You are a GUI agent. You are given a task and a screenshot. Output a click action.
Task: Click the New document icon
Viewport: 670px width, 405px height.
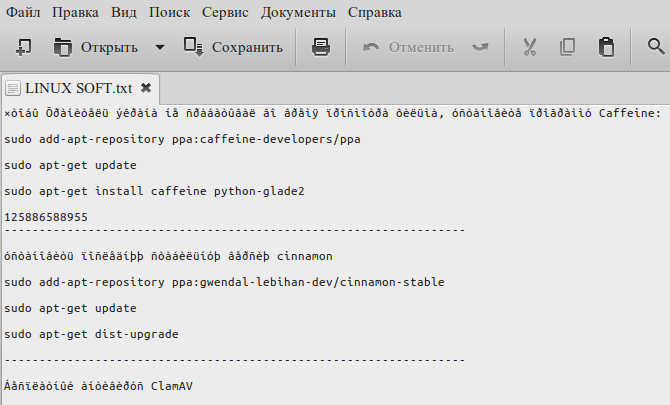[x=24, y=47]
